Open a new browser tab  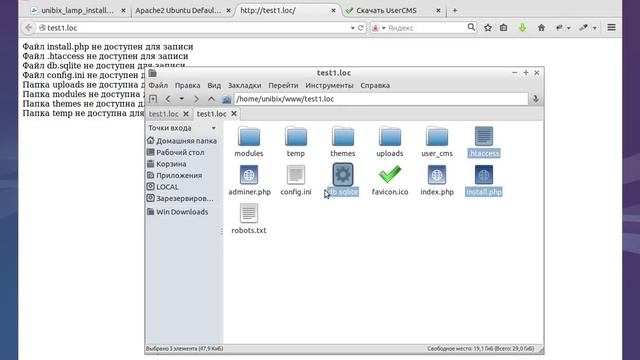pyautogui.click(x=455, y=11)
